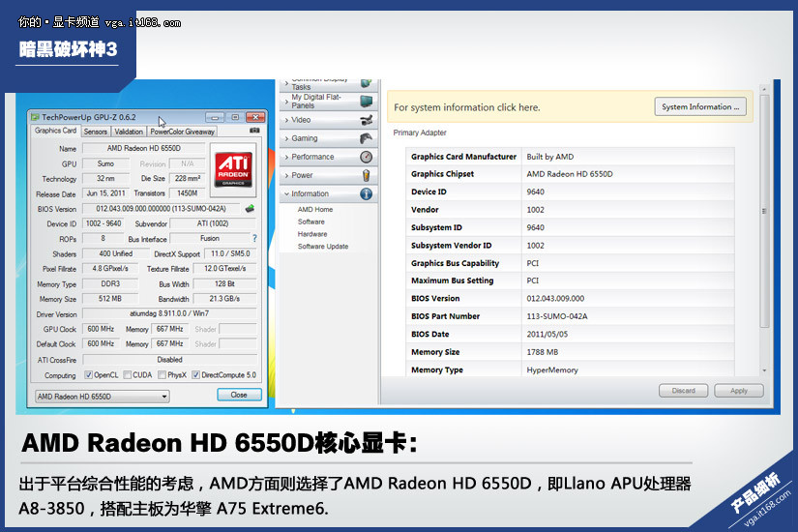
Task: Click the Performance gauge icon
Action: (x=366, y=157)
